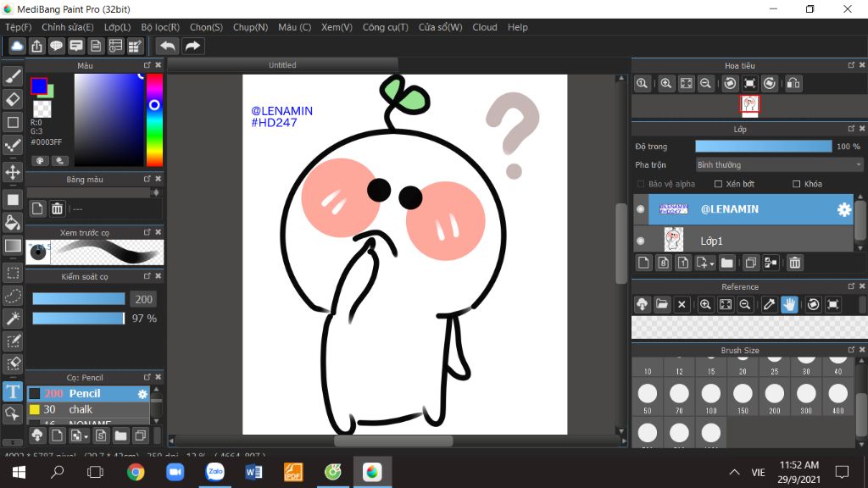The height and width of the screenshot is (488, 868).
Task: Click the Navigator canvas thumbnail
Action: point(750,104)
